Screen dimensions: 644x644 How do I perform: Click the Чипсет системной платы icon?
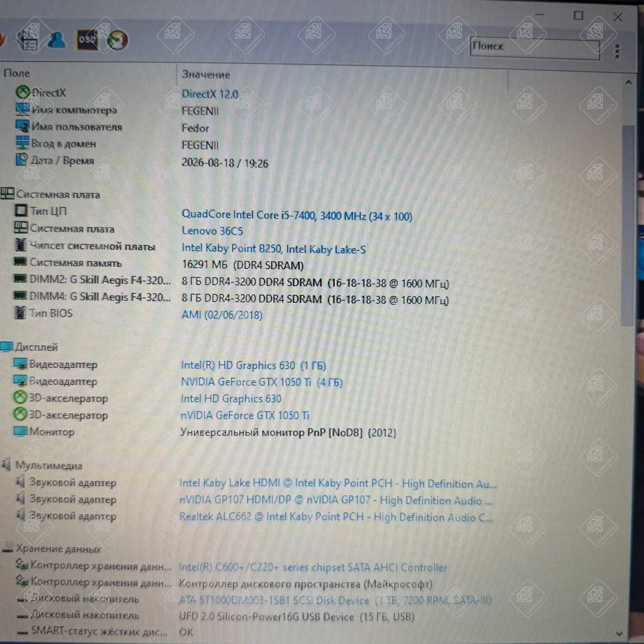pyautogui.click(x=21, y=245)
